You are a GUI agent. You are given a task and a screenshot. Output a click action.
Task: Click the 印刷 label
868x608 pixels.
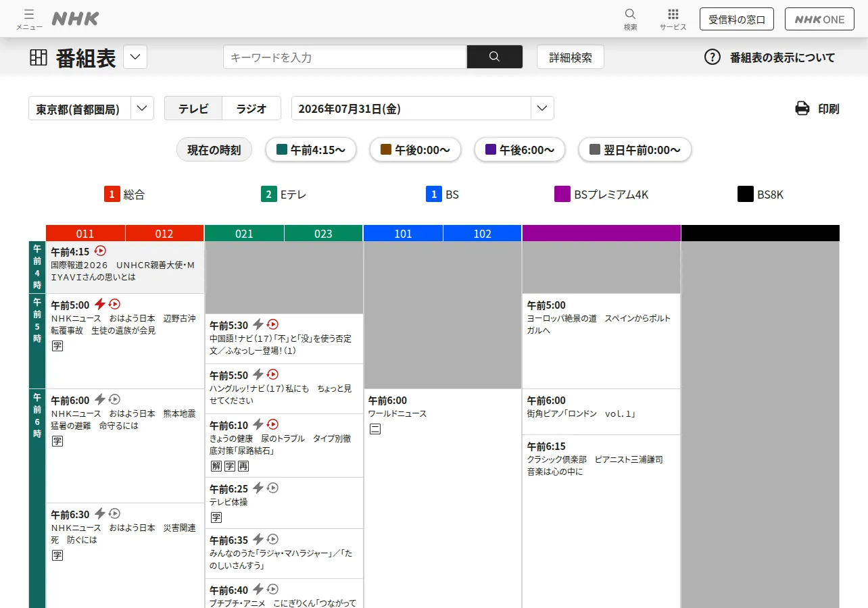tap(829, 109)
